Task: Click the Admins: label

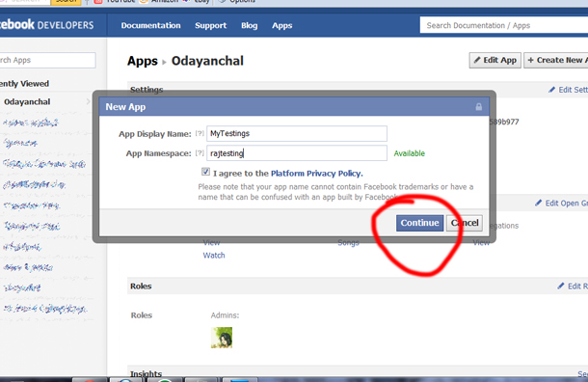Action: [225, 315]
